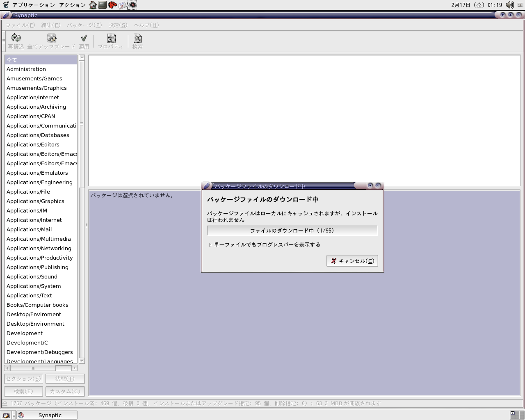This screenshot has height=420, width=525.
Task: Click the セクション(S) filter button
Action: click(23, 379)
